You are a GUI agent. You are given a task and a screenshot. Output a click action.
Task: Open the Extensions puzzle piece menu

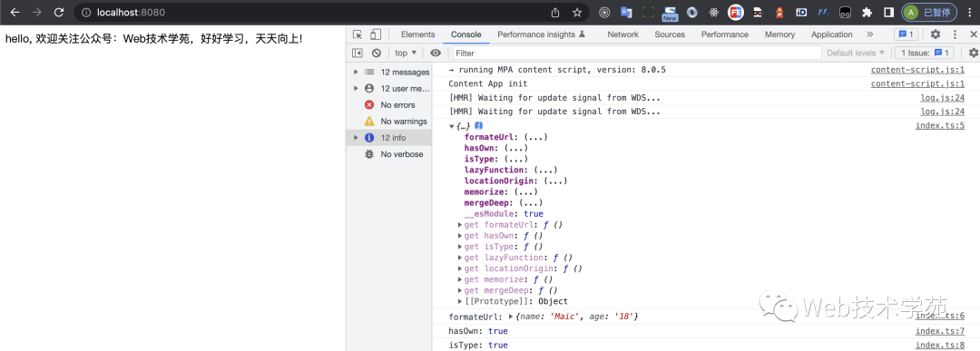867,12
